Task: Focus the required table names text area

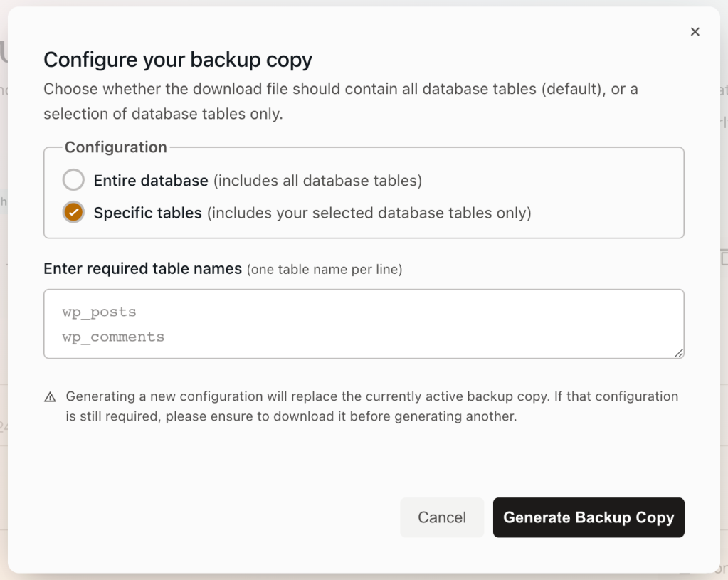Action: tap(364, 324)
